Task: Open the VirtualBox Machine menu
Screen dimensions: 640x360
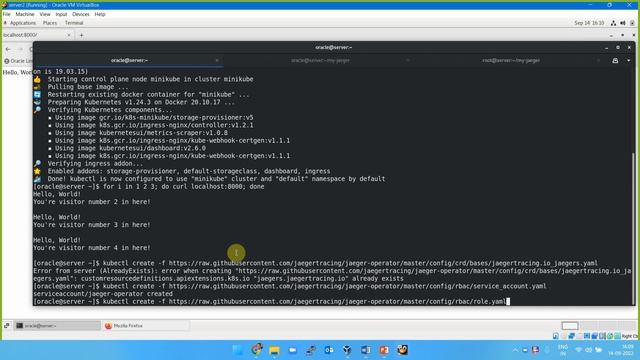Action: 25,14
